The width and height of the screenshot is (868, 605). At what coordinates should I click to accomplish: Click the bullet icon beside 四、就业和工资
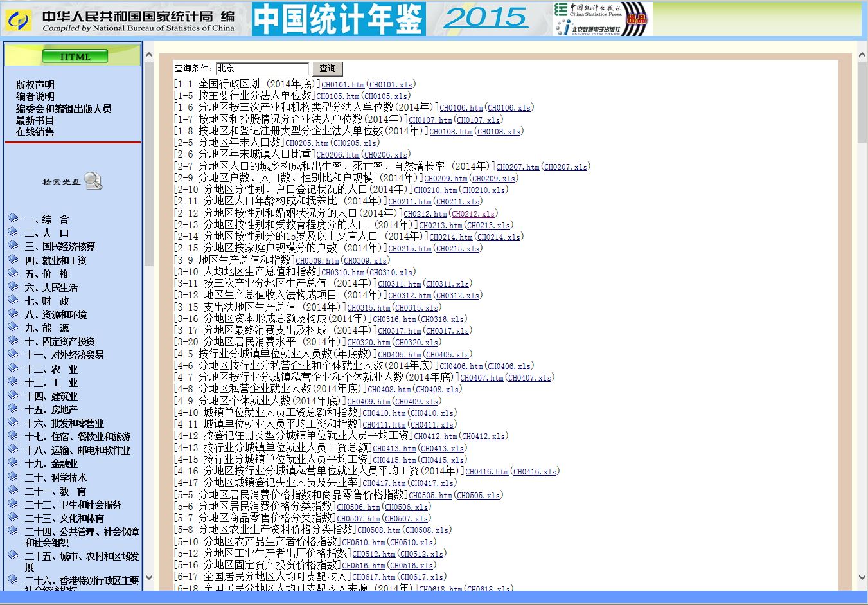(x=13, y=259)
